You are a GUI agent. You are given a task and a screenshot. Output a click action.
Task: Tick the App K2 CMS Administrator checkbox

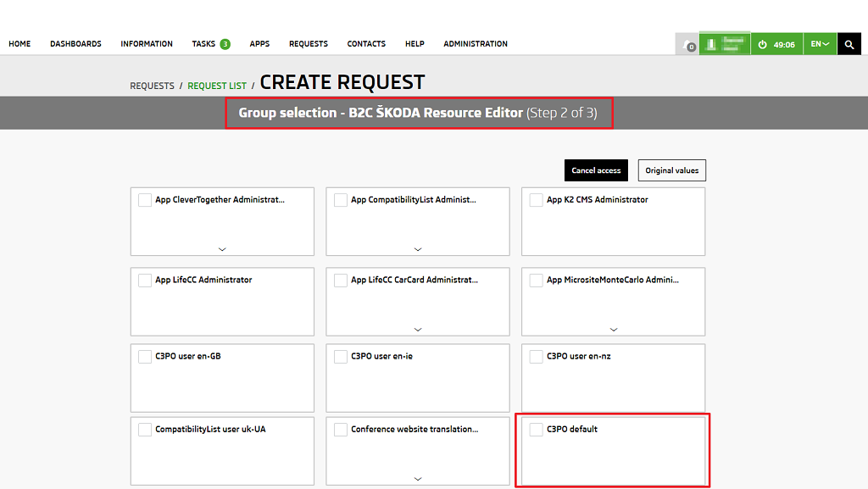tap(536, 200)
